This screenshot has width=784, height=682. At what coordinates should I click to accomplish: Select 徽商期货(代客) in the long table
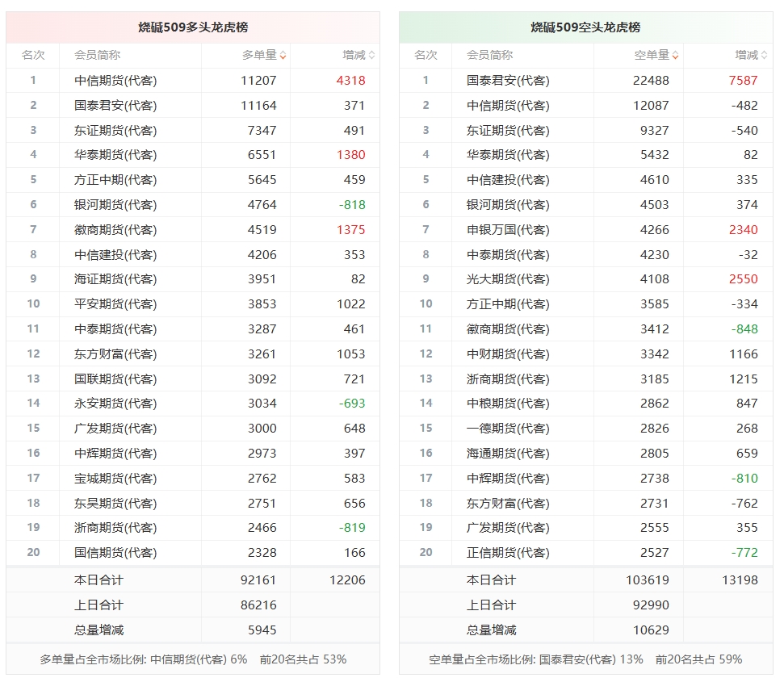pos(115,230)
